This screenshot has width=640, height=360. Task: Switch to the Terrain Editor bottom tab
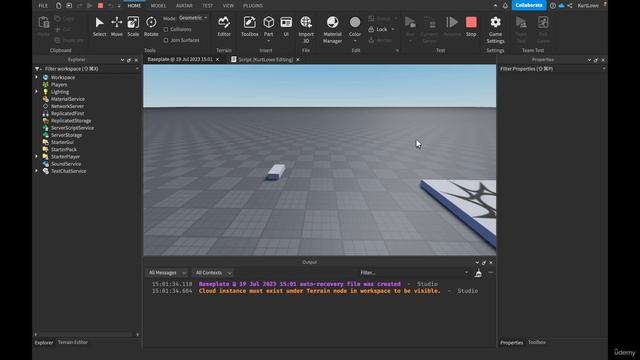pos(73,342)
